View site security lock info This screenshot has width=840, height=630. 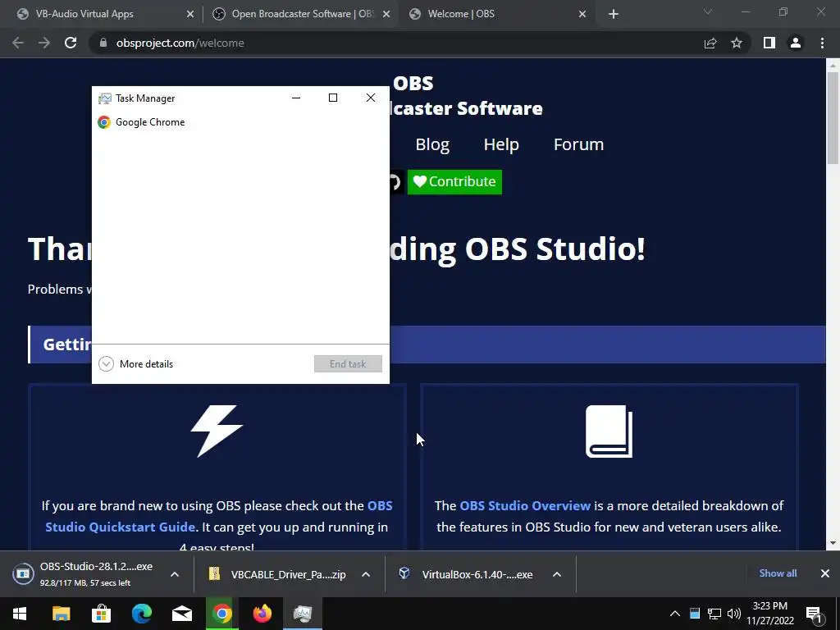click(103, 43)
